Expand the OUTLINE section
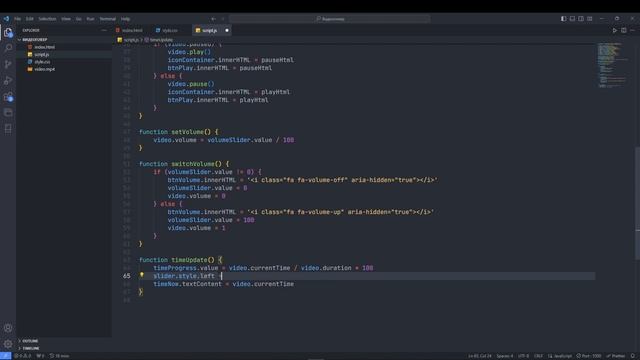This screenshot has width=640, height=360. click(30, 341)
